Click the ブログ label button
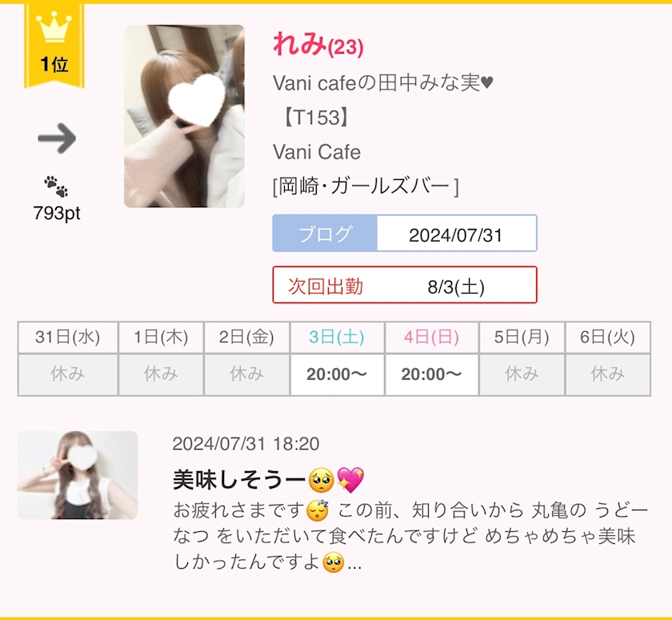The height and width of the screenshot is (620, 672). (325, 234)
